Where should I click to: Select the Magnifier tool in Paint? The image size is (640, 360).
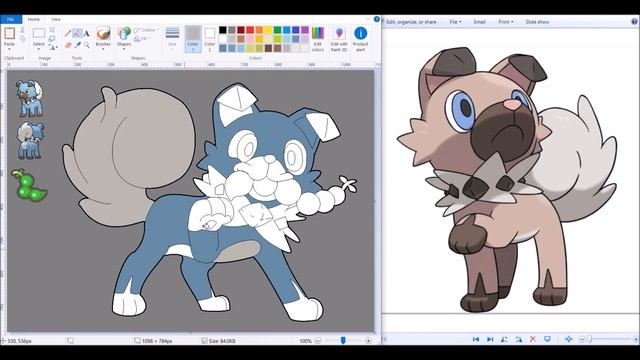pyautogui.click(x=86, y=45)
